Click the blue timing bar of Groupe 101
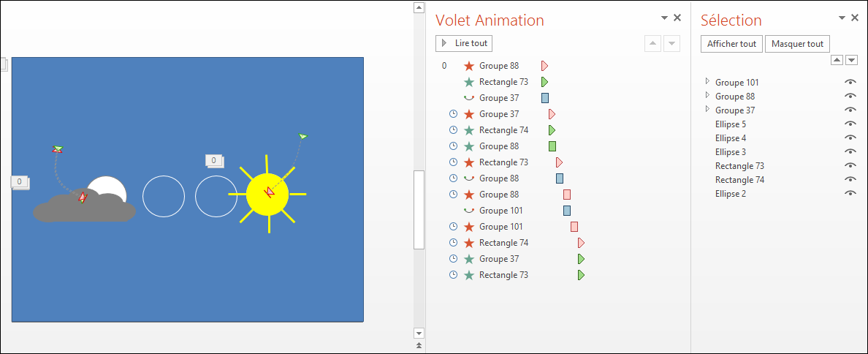Image resolution: width=868 pixels, height=354 pixels. click(567, 211)
